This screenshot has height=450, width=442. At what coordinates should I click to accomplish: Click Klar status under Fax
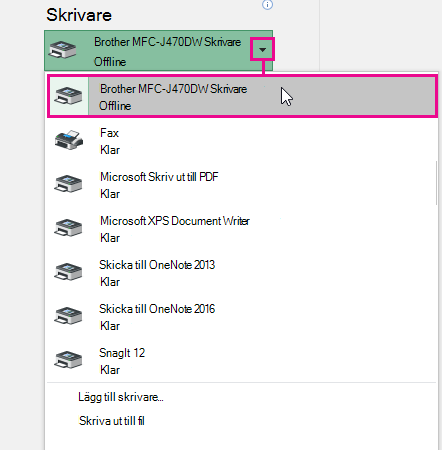click(110, 150)
